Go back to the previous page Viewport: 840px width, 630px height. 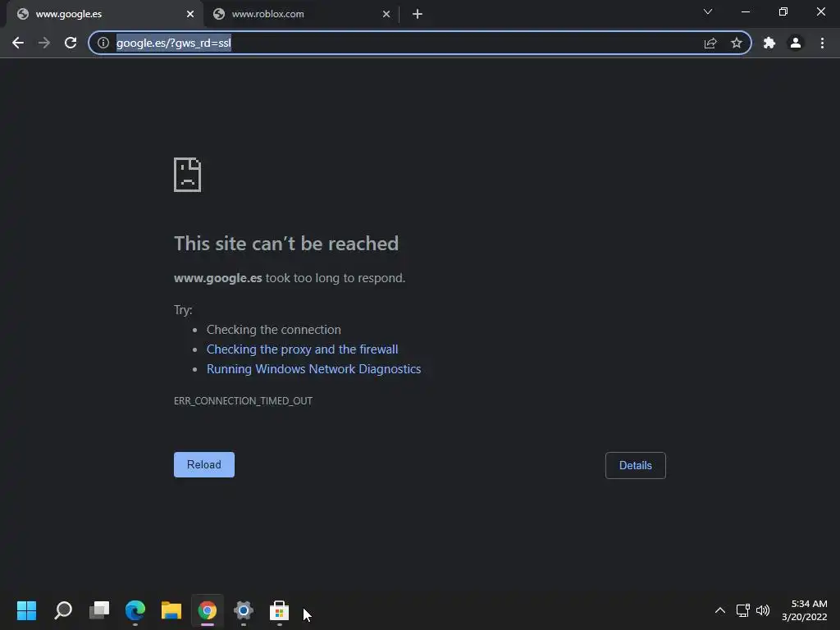coord(18,43)
